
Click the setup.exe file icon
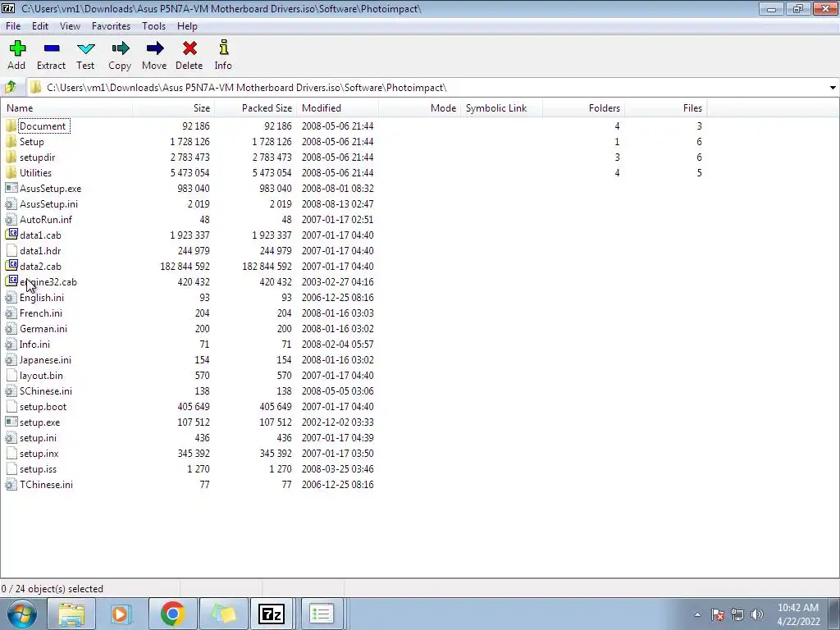tap(11, 422)
